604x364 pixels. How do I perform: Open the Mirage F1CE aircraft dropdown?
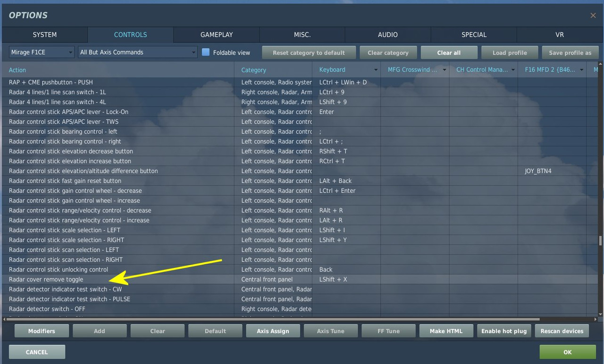click(x=42, y=52)
